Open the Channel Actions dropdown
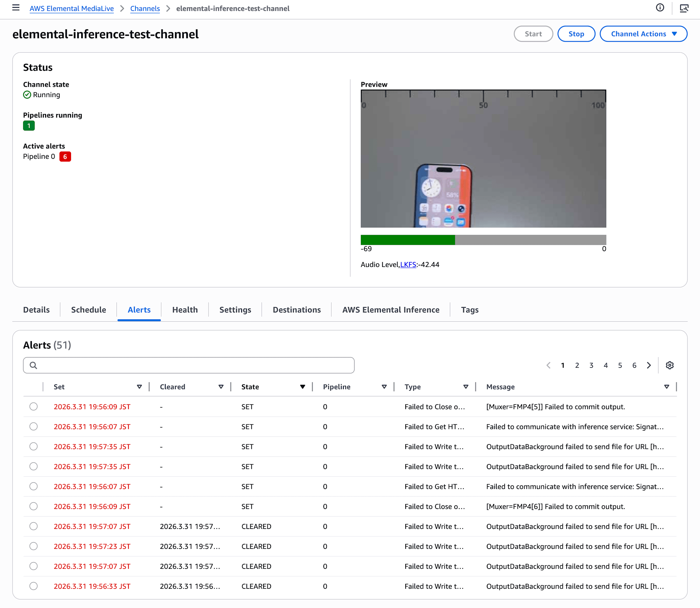This screenshot has width=700, height=608. pos(643,34)
